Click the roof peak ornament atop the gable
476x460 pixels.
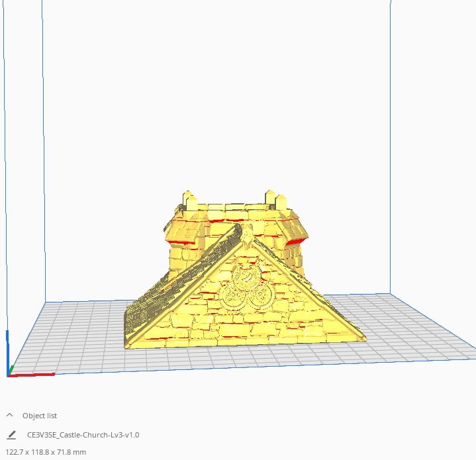247,234
